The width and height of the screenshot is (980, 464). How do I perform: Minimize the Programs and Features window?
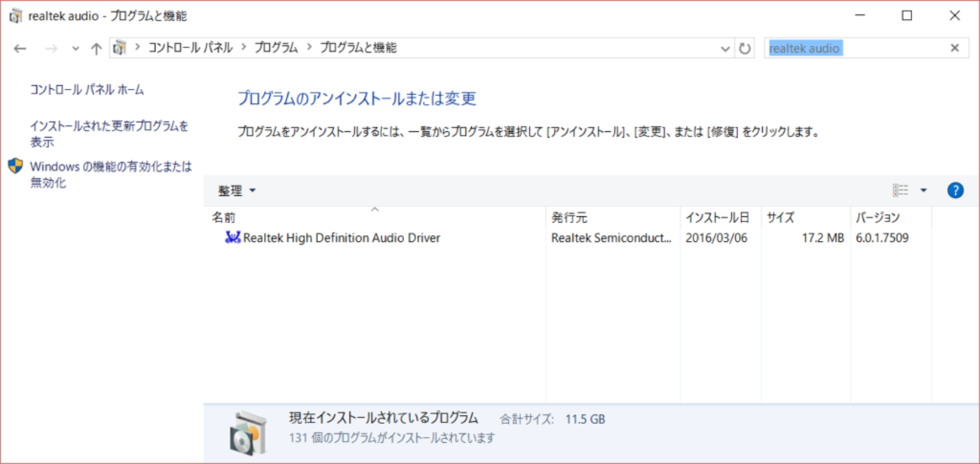862,16
